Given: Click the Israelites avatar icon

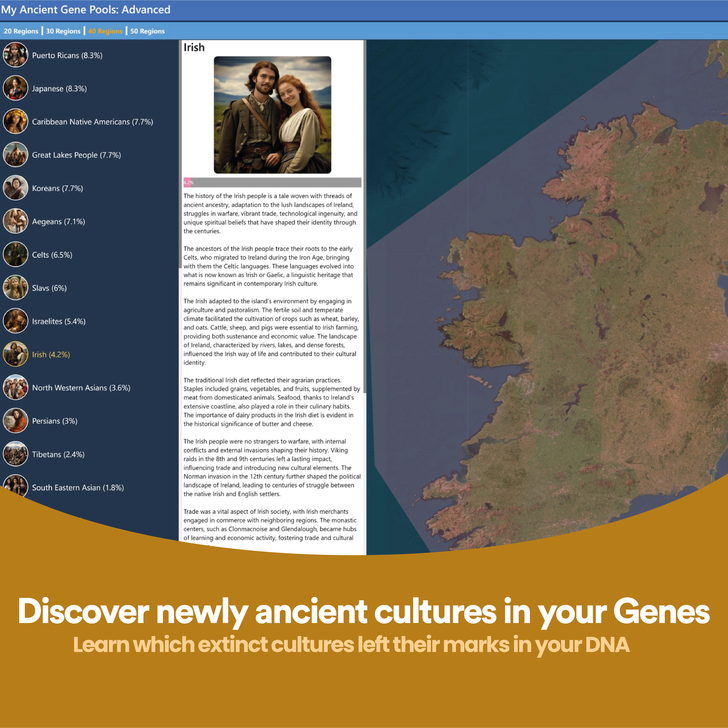Looking at the screenshot, I should [16, 321].
